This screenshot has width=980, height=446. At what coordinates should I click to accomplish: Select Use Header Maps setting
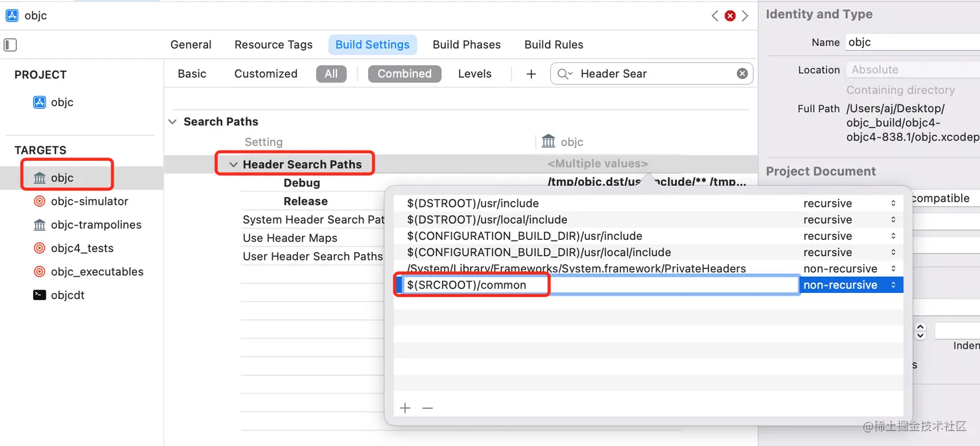tap(290, 238)
